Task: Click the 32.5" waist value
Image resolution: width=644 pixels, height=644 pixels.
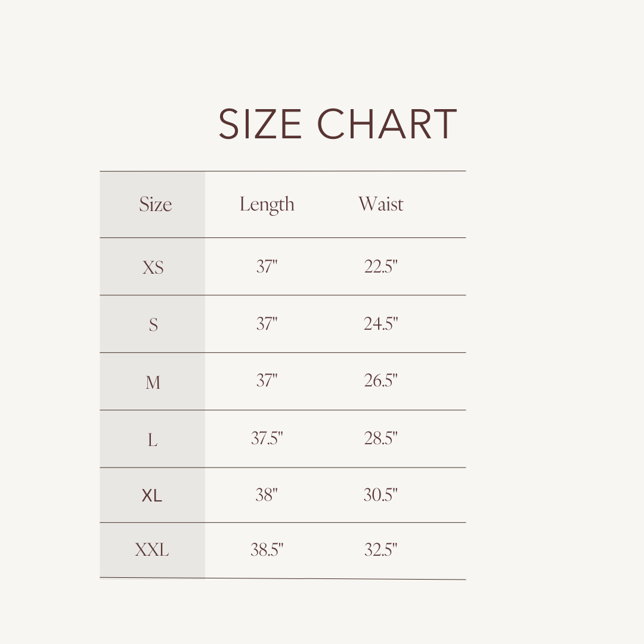Action: tap(381, 550)
